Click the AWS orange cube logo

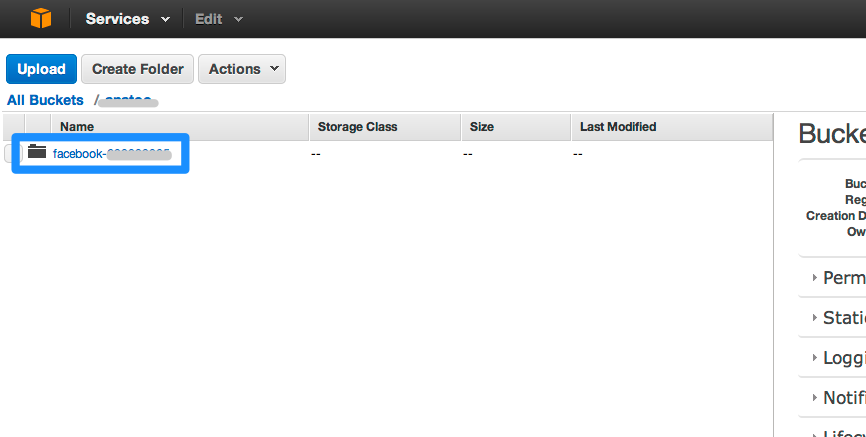pyautogui.click(x=40, y=18)
